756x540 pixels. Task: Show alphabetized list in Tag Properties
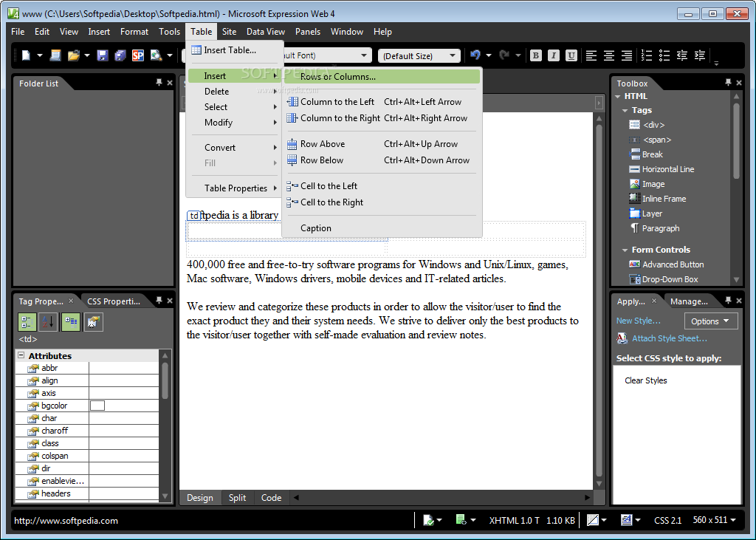point(48,322)
